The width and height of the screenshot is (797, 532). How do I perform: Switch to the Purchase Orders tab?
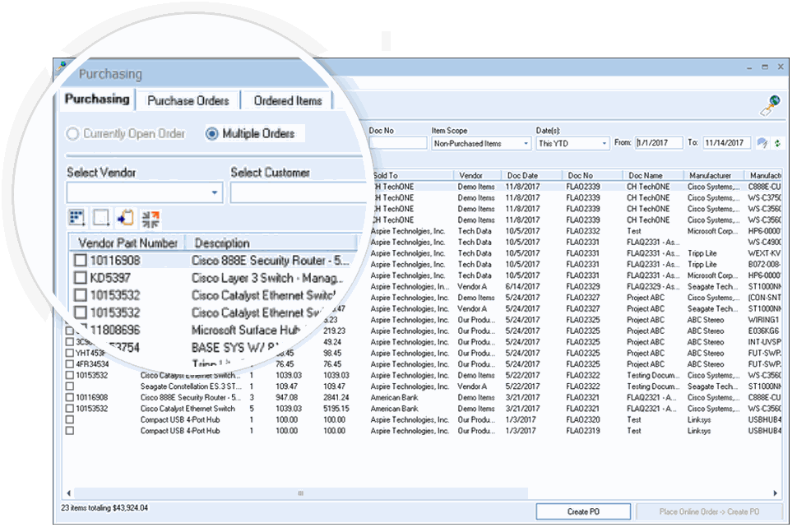tap(188, 100)
